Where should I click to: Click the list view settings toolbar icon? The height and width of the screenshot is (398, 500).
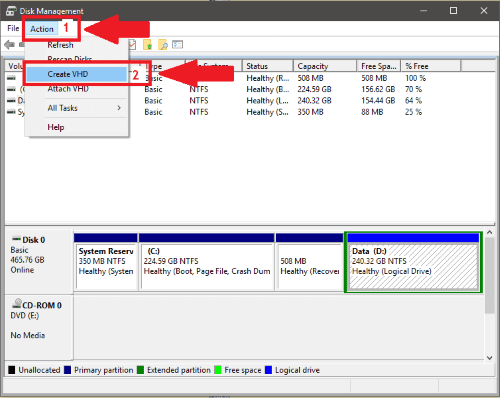click(177, 44)
